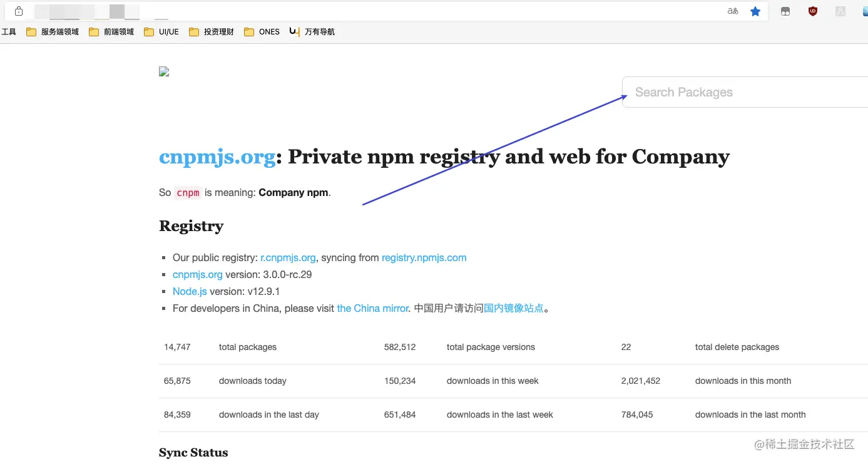Click the translate page icon
Image resolution: width=868 pixels, height=464 pixels.
[x=733, y=11]
